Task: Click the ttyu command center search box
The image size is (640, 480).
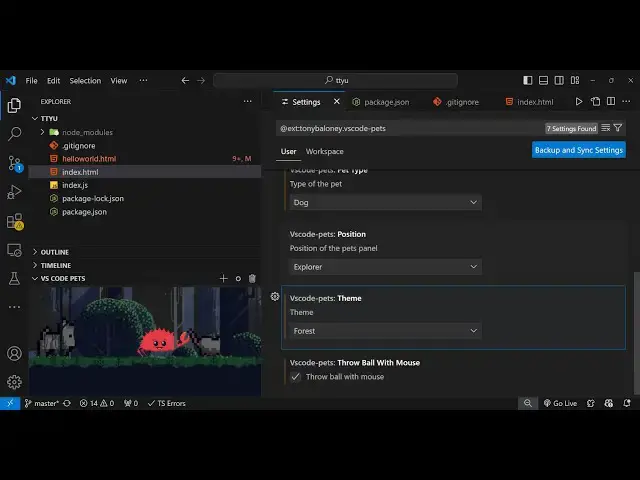Action: click(336, 80)
